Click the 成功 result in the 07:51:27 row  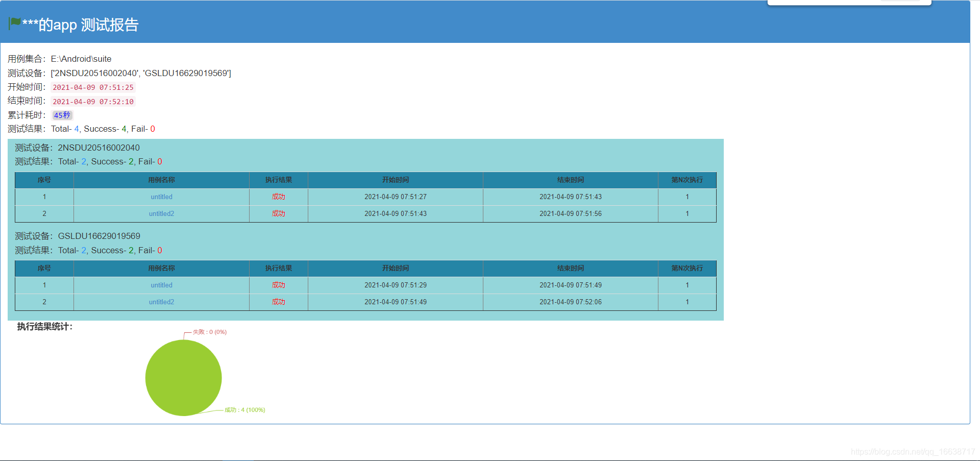point(279,197)
